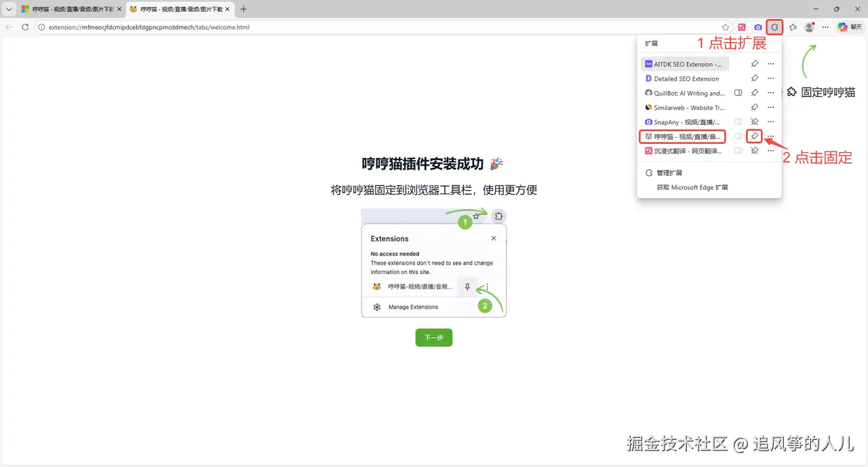Open Edge Settings and more menu

pyautogui.click(x=825, y=27)
